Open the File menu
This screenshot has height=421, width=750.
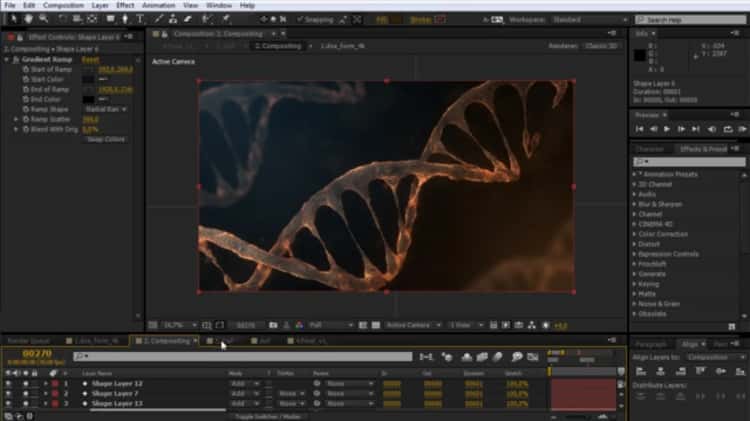click(x=10, y=5)
